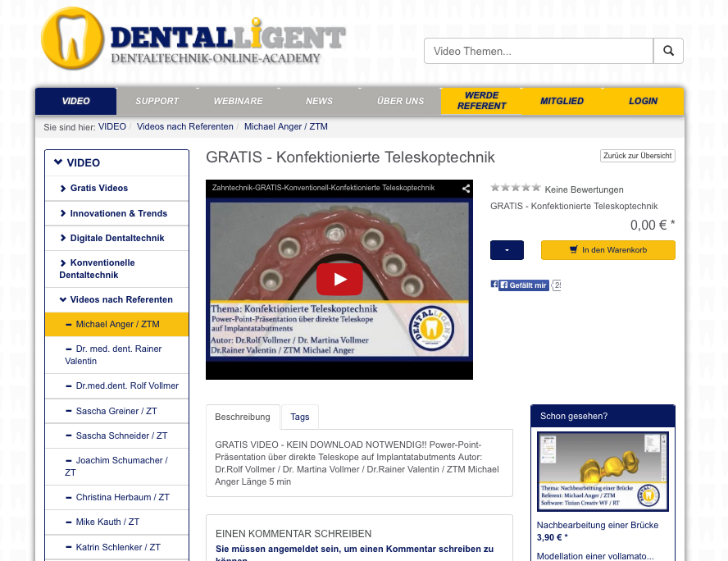Viewport: 728px width, 561px height.
Task: Open the MITGLIED menu item
Action: pyautogui.click(x=562, y=101)
